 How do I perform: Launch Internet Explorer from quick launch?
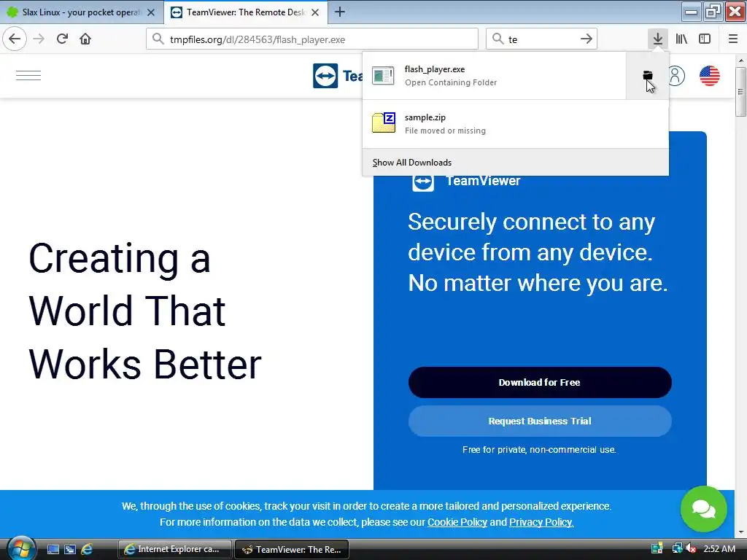88,549
